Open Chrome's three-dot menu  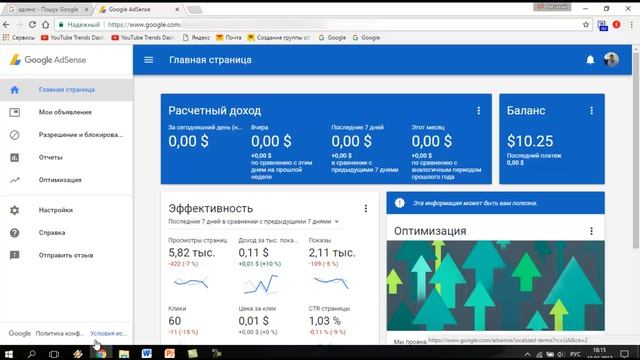(x=631, y=24)
